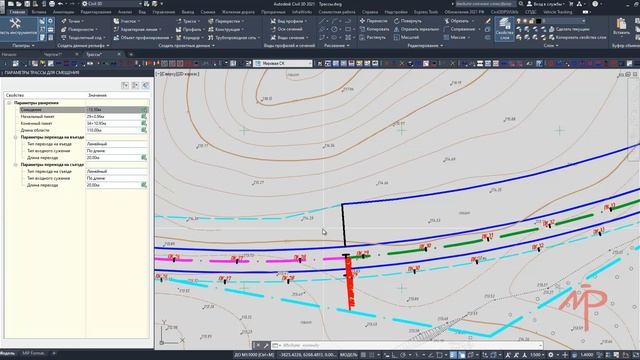Click Section Lines (Оси сечений) tool
Viewport: 640px width, 360px height.
click(x=287, y=29)
